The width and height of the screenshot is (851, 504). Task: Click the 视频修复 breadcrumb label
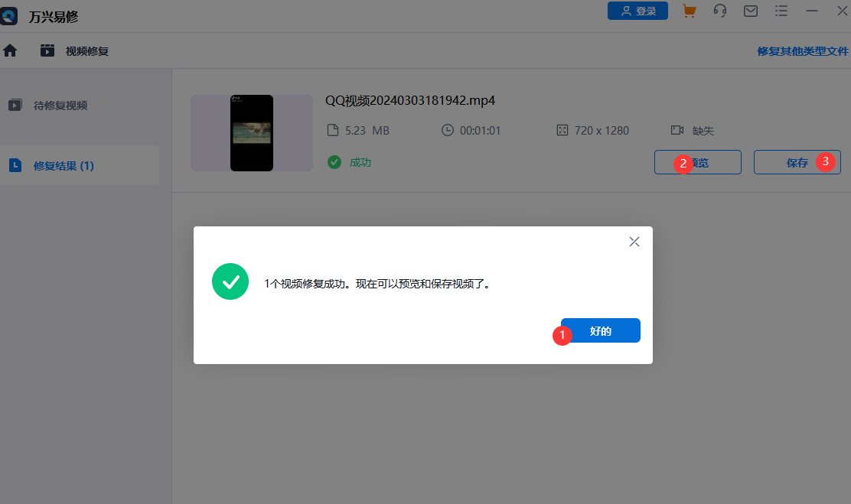86,51
